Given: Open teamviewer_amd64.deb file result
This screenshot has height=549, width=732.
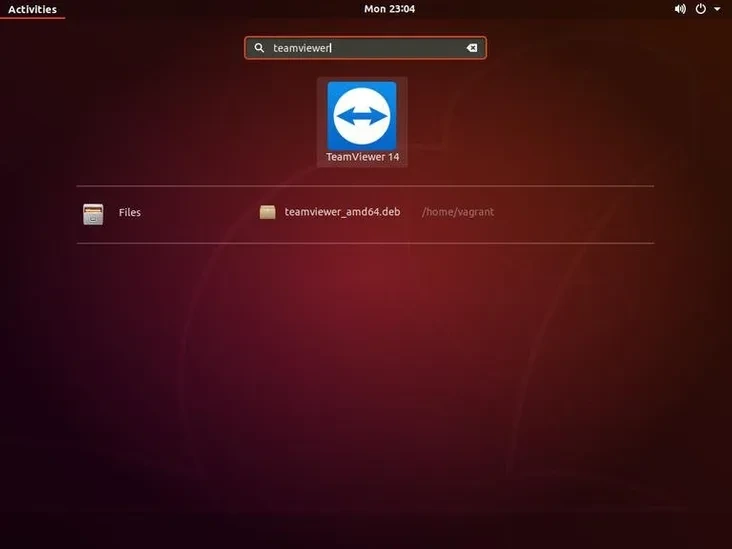Looking at the screenshot, I should (x=342, y=212).
